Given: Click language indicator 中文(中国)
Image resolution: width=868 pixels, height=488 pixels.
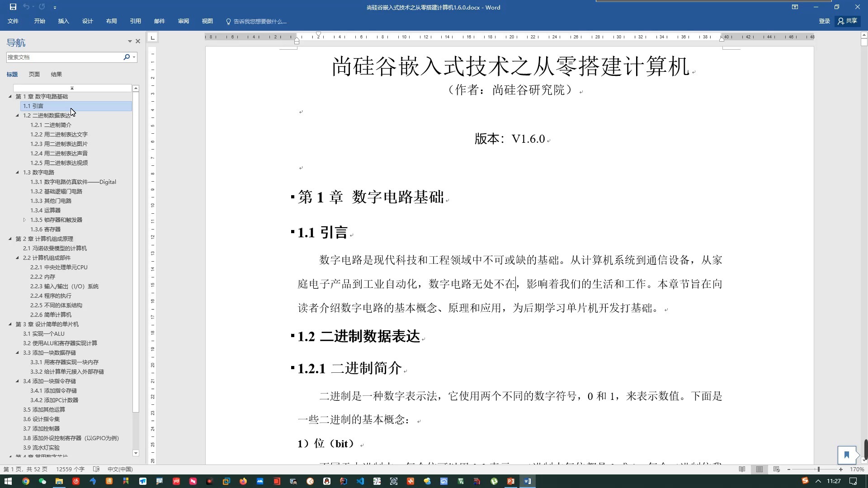Looking at the screenshot, I should pyautogui.click(x=120, y=469).
